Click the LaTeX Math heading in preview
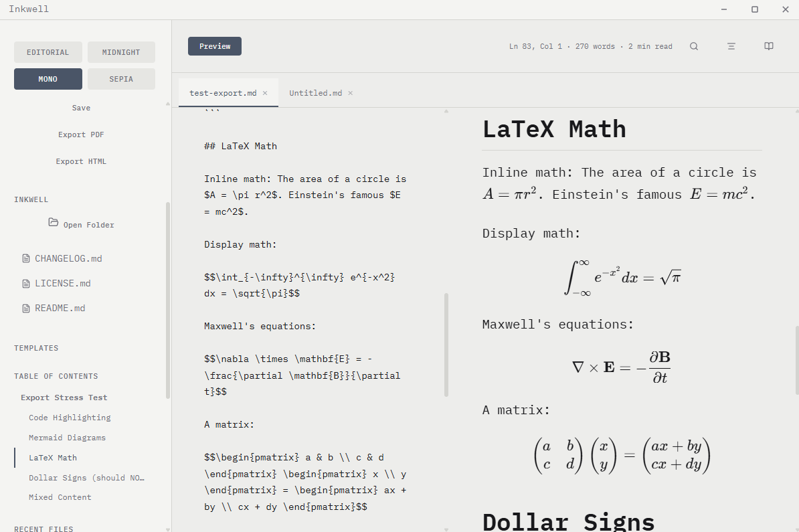 tap(554, 129)
